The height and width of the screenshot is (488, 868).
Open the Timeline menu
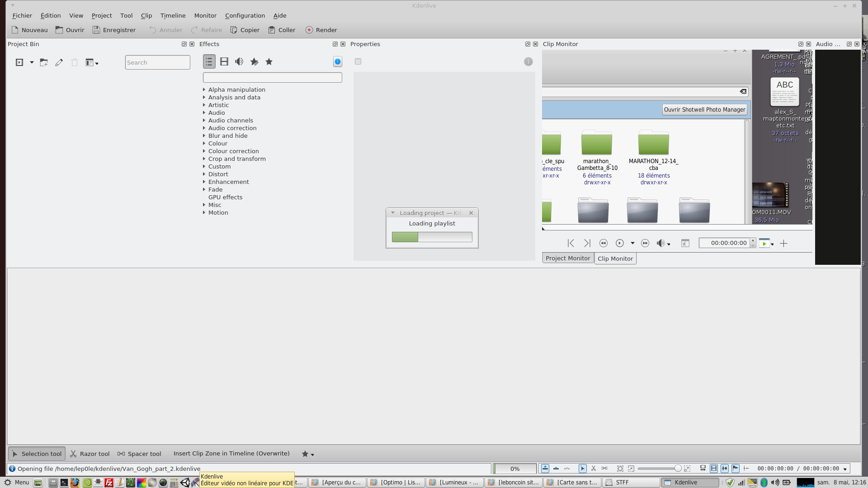click(x=173, y=15)
